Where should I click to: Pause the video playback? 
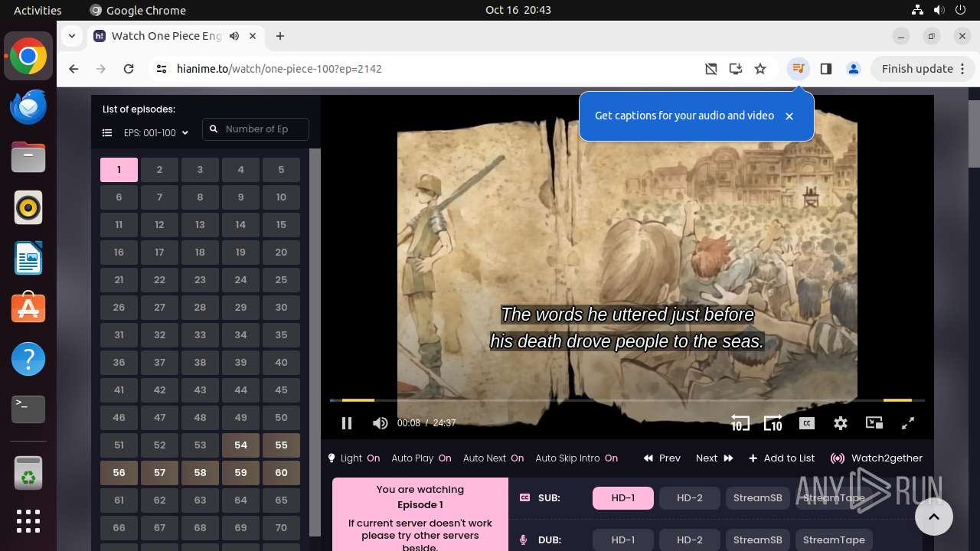[x=346, y=423]
